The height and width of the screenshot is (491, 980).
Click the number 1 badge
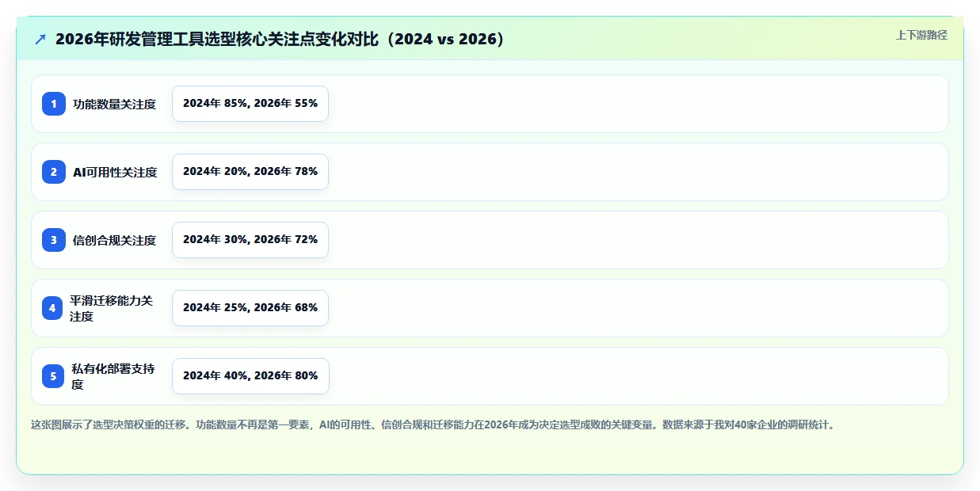(54, 104)
